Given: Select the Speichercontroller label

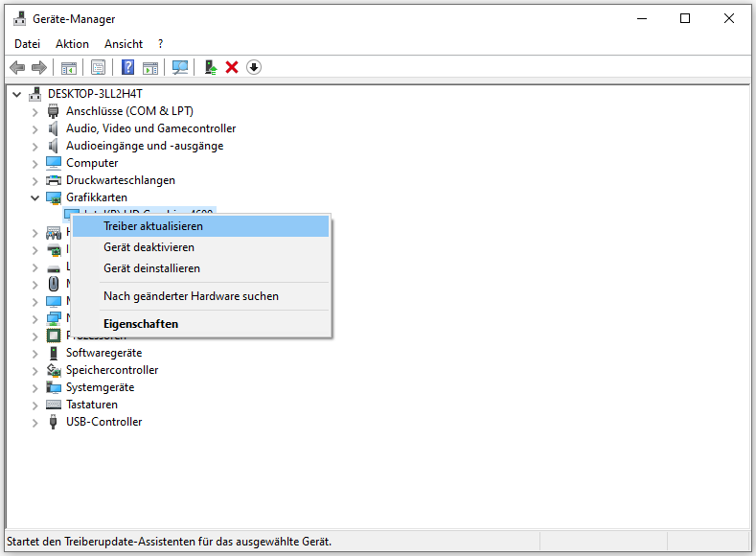Looking at the screenshot, I should pyautogui.click(x=112, y=370).
